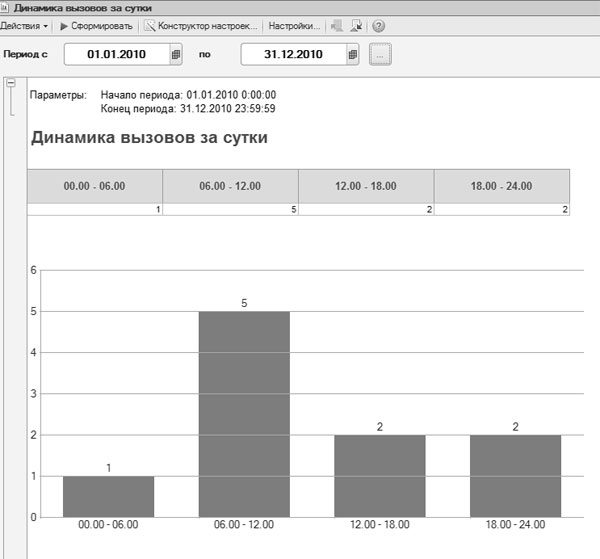Screen dimensions: 600x559
Task: Open Конструктор настроек
Action: tap(201, 26)
